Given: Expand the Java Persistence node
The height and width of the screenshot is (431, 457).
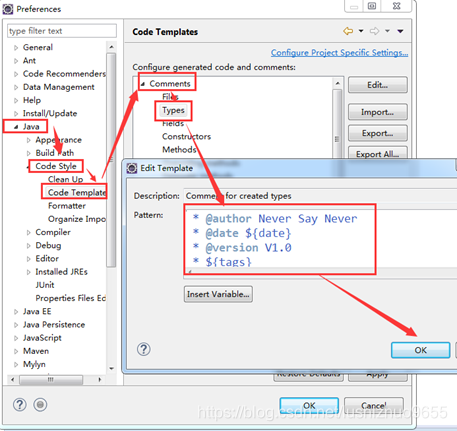Looking at the screenshot, I should coord(16,325).
